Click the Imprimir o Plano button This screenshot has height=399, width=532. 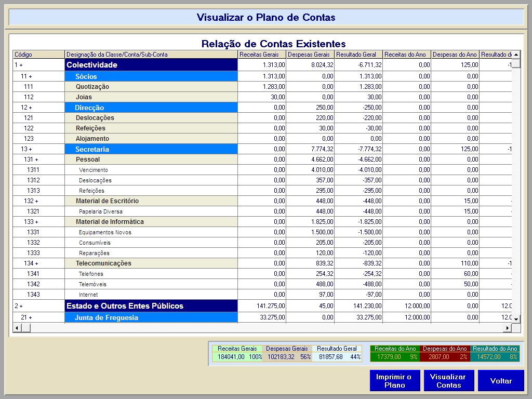click(394, 381)
